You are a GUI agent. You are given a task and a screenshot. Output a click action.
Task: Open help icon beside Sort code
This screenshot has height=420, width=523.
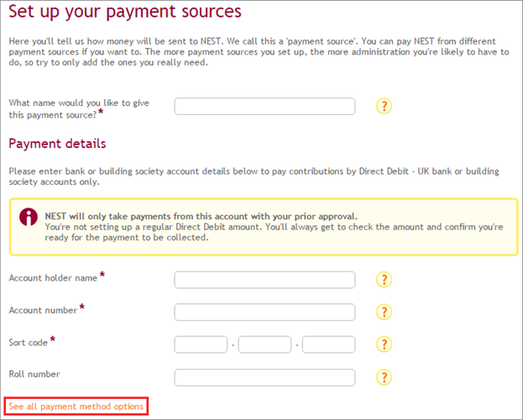click(384, 344)
